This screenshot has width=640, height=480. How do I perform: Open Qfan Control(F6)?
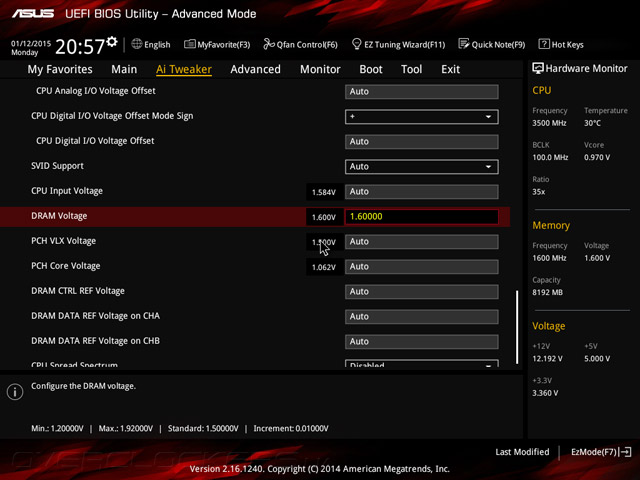(307, 44)
